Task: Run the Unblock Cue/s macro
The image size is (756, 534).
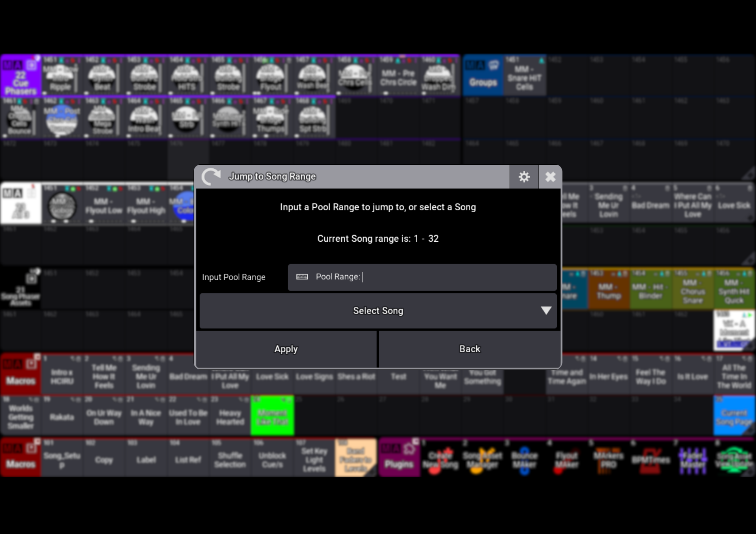Action: tap(272, 457)
